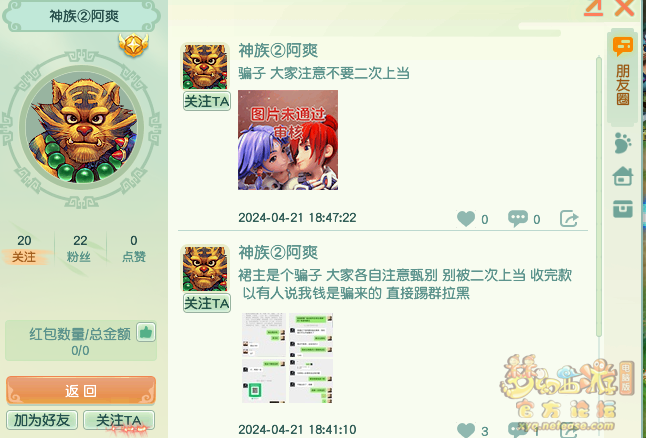Open the storage box sidebar icon
Screen dimensions: 646x438
click(623, 208)
